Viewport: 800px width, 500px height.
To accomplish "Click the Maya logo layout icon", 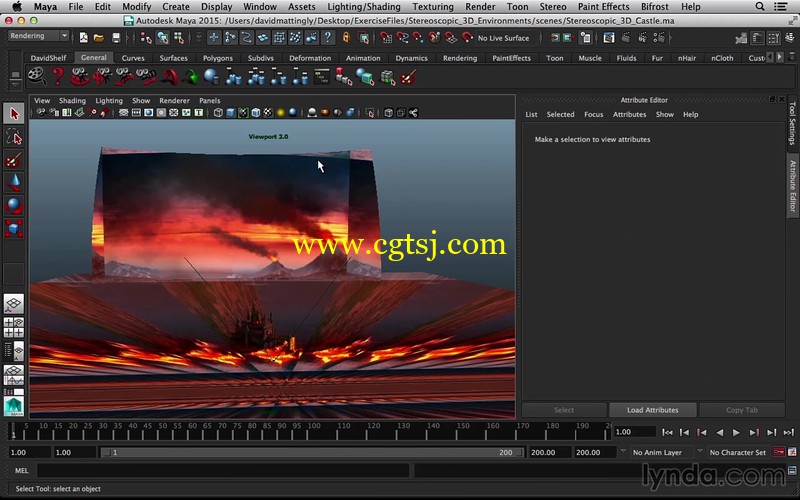I will coord(14,407).
